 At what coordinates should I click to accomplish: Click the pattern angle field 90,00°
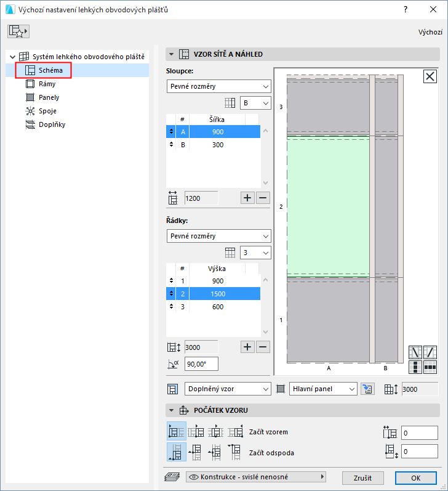coord(201,364)
